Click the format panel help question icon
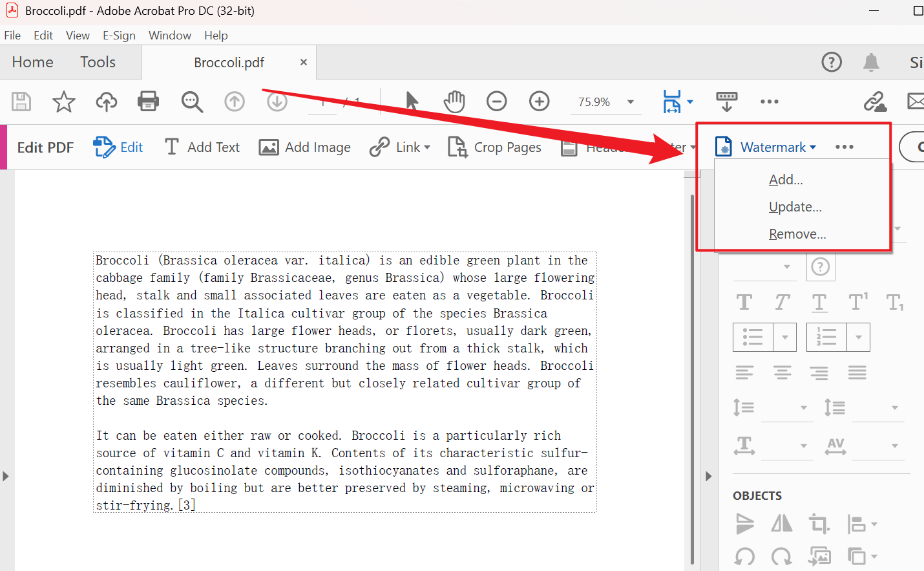This screenshot has height=571, width=924. click(821, 266)
